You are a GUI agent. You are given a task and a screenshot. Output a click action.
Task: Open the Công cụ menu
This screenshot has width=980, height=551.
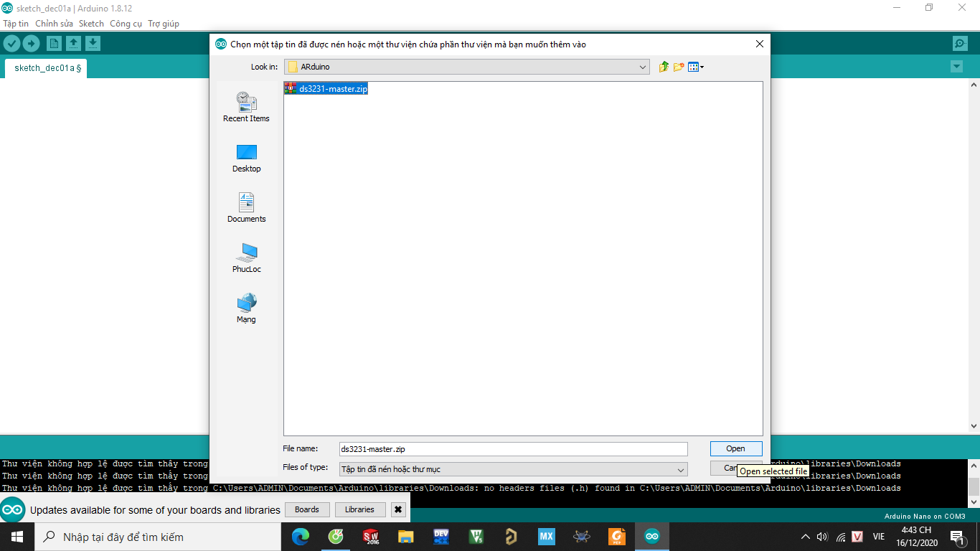point(126,24)
